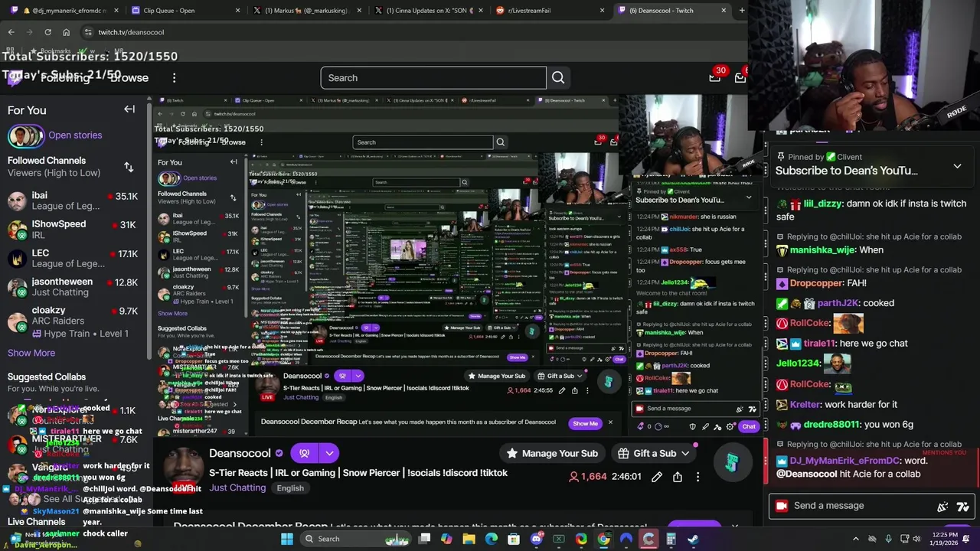Click the Task View icon in the taskbar
This screenshot has width=980, height=551.
coord(424,539)
